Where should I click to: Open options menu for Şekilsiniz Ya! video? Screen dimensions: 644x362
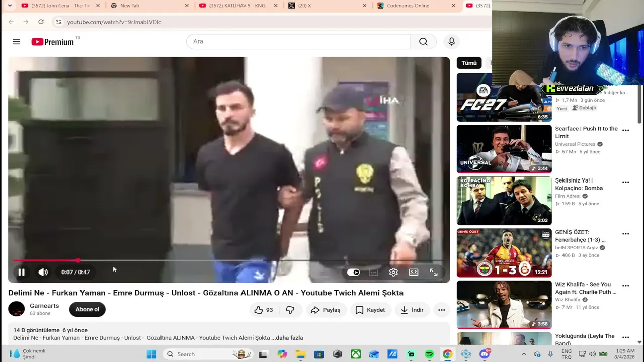coord(626,182)
